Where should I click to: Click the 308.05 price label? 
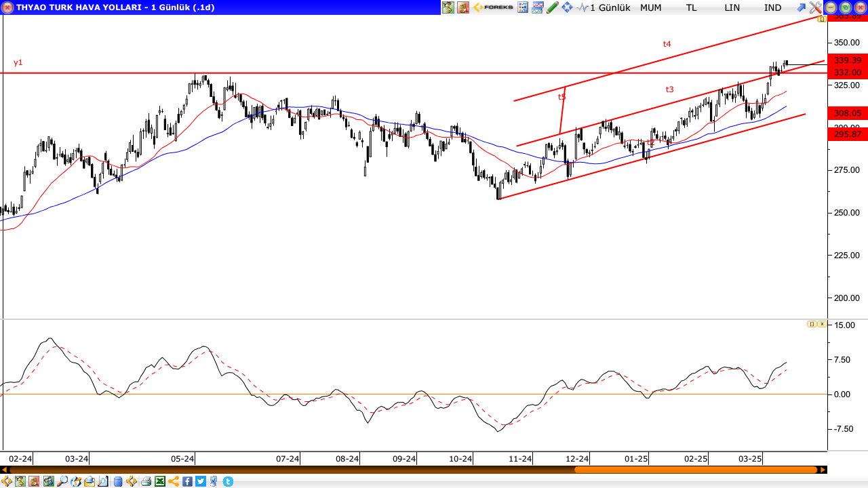pyautogui.click(x=848, y=113)
